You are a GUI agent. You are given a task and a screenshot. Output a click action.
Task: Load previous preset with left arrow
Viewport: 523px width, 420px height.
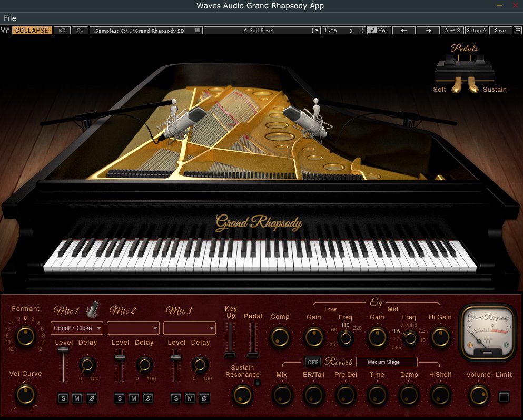(x=404, y=31)
